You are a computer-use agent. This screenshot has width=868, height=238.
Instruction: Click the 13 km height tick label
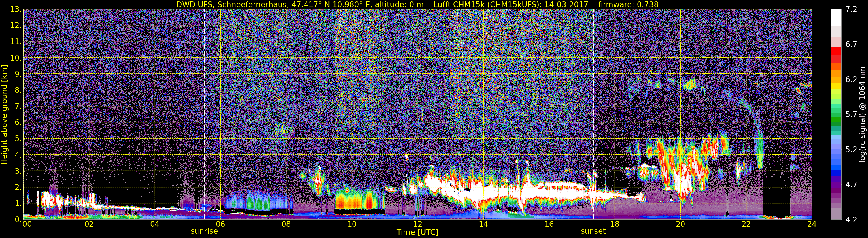(16, 10)
